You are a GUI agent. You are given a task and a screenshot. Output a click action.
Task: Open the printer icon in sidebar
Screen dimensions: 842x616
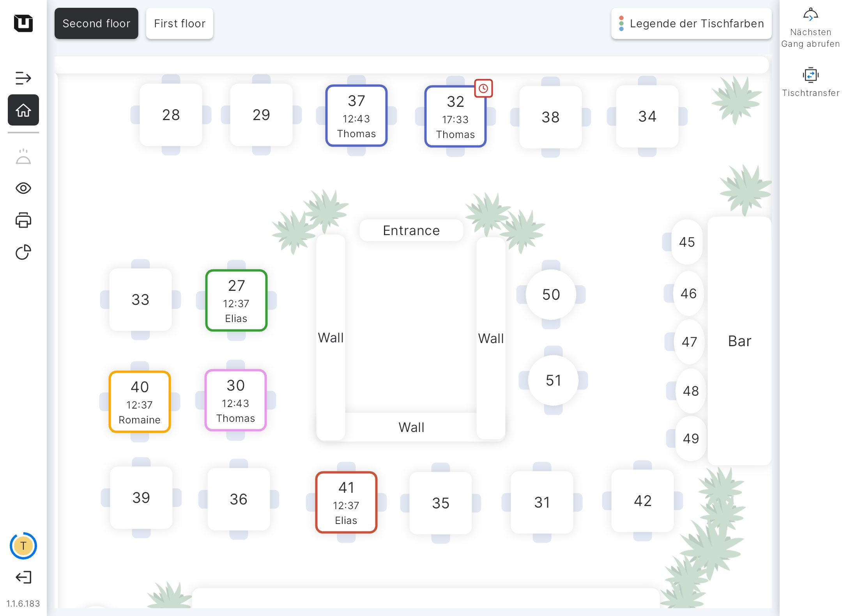[x=23, y=220]
